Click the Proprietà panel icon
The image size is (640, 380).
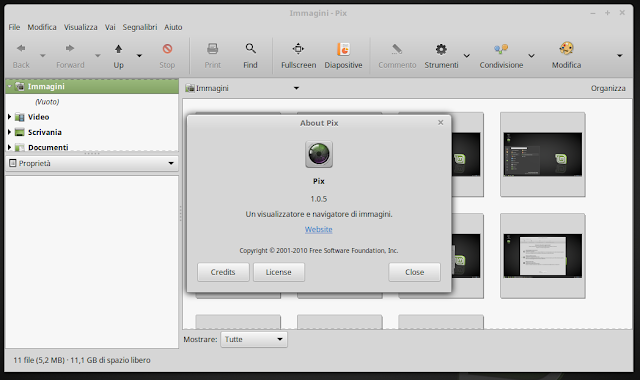13,163
